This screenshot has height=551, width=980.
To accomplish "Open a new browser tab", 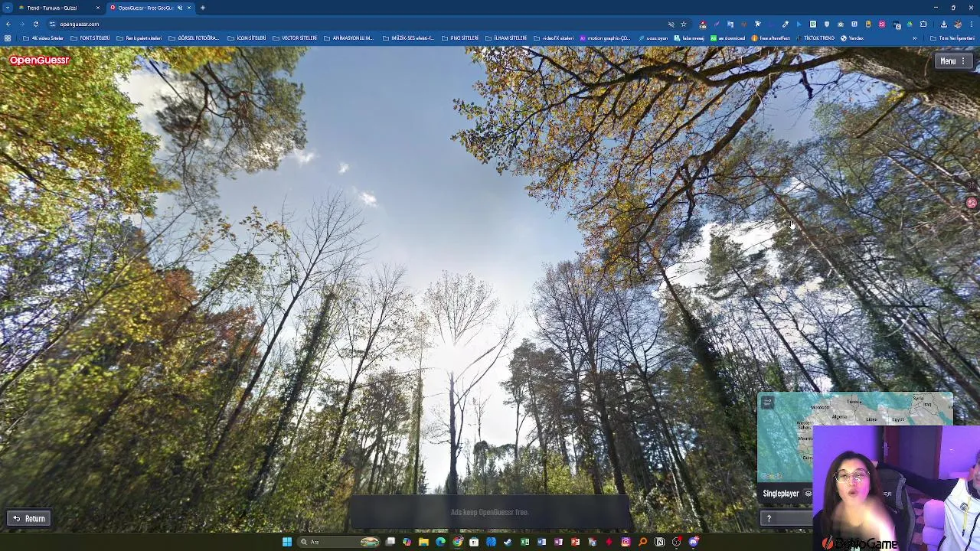I will tap(203, 8).
